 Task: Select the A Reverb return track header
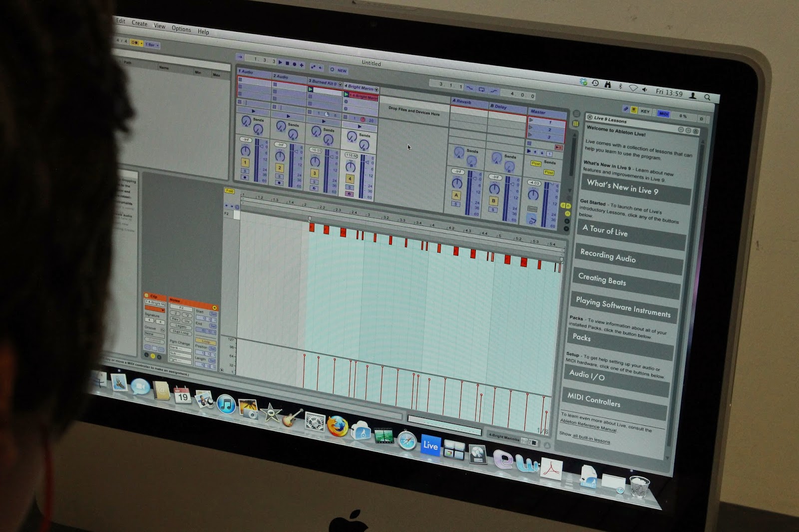(x=469, y=101)
